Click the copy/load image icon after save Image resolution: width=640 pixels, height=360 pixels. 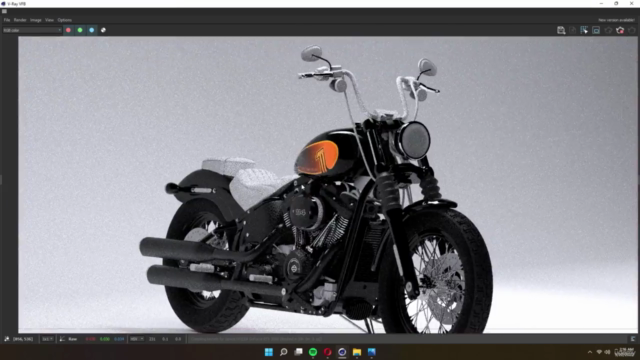coord(573,30)
